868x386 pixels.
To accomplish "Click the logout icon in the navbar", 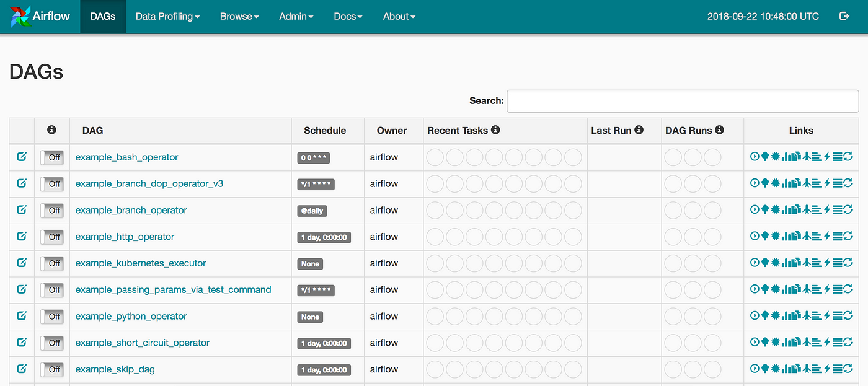I will [x=844, y=16].
